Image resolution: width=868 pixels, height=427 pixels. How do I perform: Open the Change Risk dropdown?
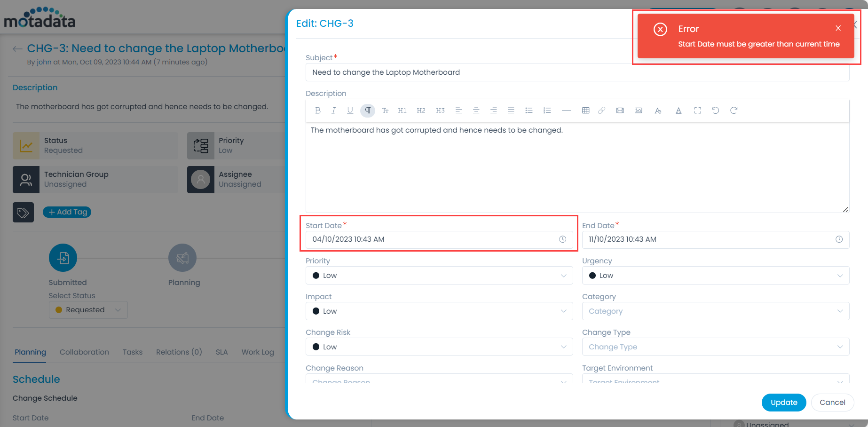[x=439, y=347]
